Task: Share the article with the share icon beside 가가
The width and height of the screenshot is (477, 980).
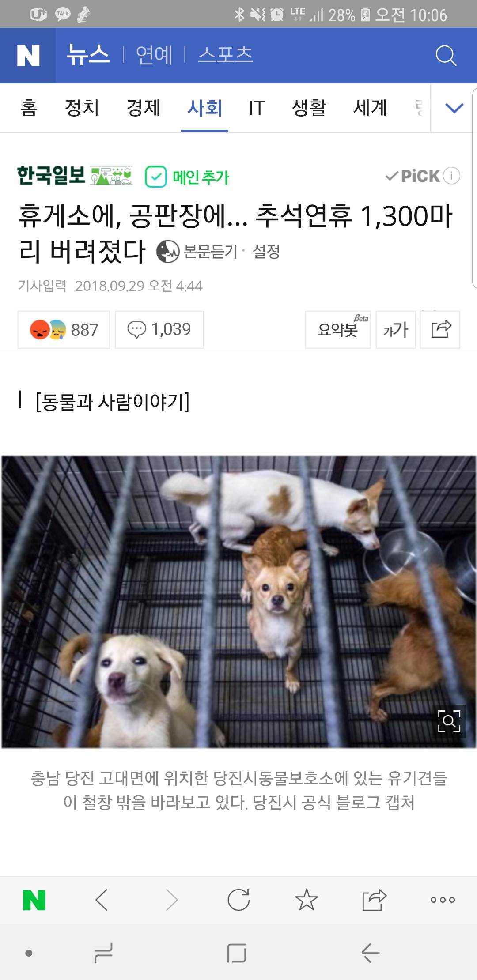Action: (x=440, y=330)
